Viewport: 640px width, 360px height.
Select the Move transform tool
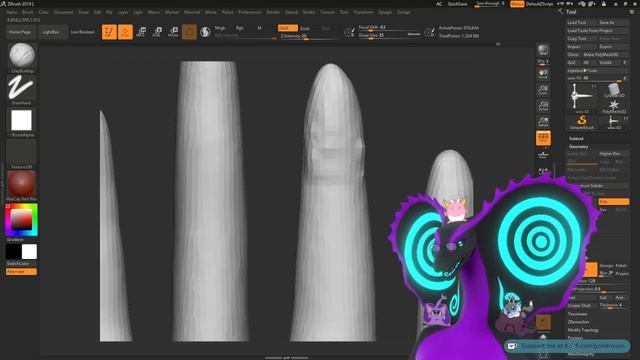click(141, 32)
